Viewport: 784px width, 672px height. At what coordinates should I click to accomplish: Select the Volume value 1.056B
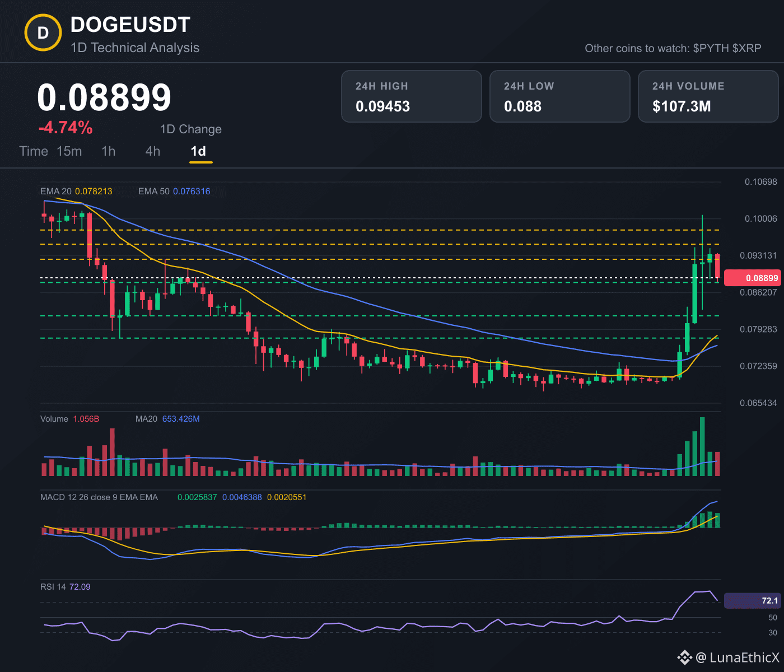coord(86,419)
